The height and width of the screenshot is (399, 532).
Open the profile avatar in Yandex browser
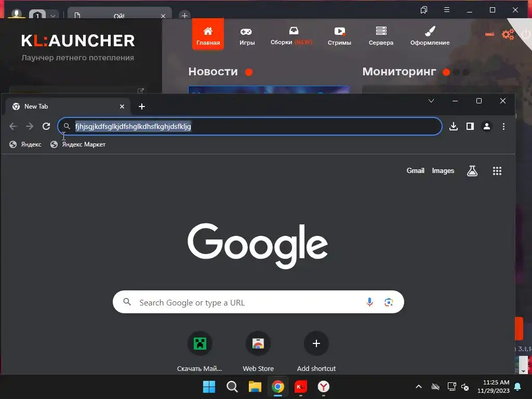click(x=16, y=14)
